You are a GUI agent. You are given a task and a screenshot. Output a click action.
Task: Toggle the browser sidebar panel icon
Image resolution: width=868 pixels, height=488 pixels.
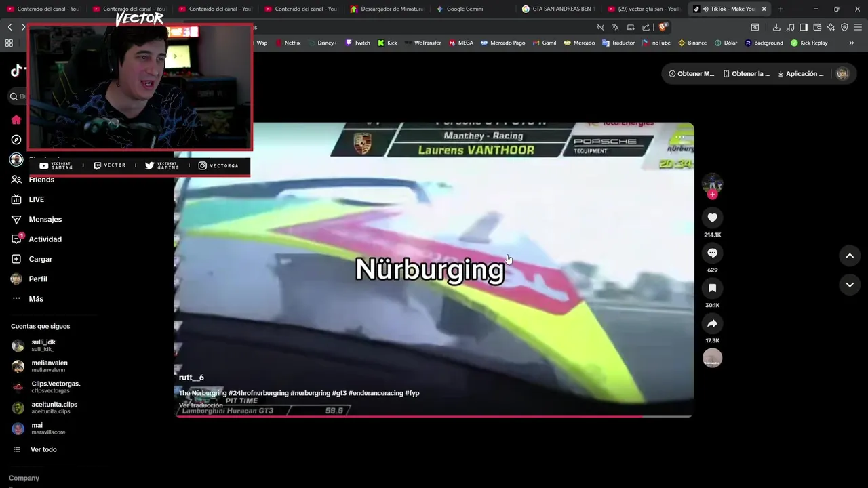coord(804,27)
